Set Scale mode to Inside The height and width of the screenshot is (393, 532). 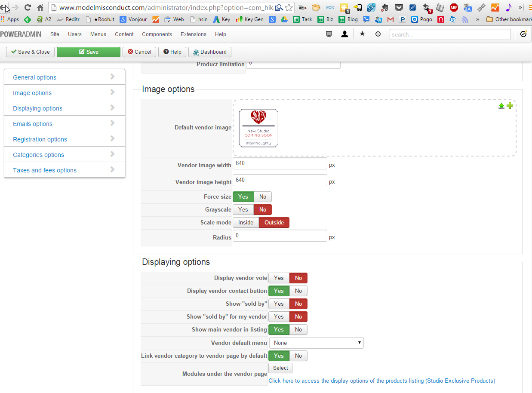pyautogui.click(x=246, y=222)
